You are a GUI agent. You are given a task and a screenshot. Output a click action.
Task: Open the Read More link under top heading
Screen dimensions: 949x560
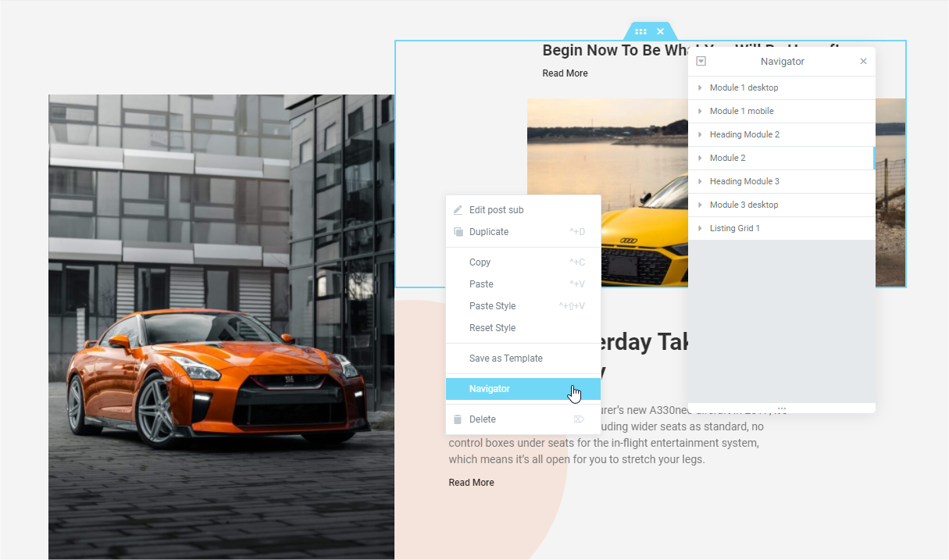pyautogui.click(x=565, y=73)
